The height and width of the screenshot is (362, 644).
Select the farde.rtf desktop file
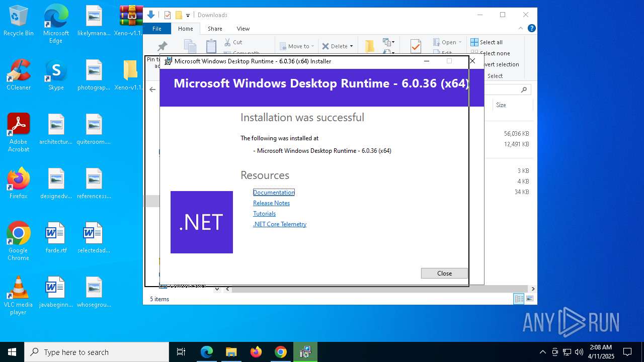coord(56,238)
